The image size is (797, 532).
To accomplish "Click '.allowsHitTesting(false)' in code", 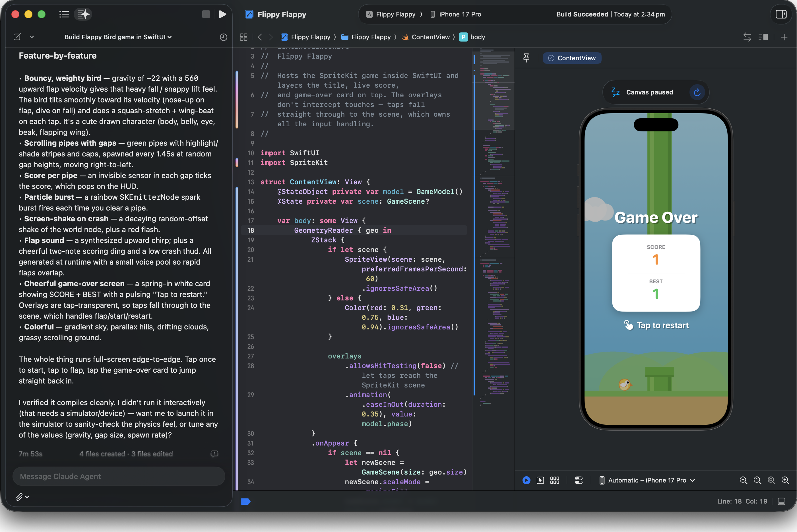I will [x=395, y=365].
